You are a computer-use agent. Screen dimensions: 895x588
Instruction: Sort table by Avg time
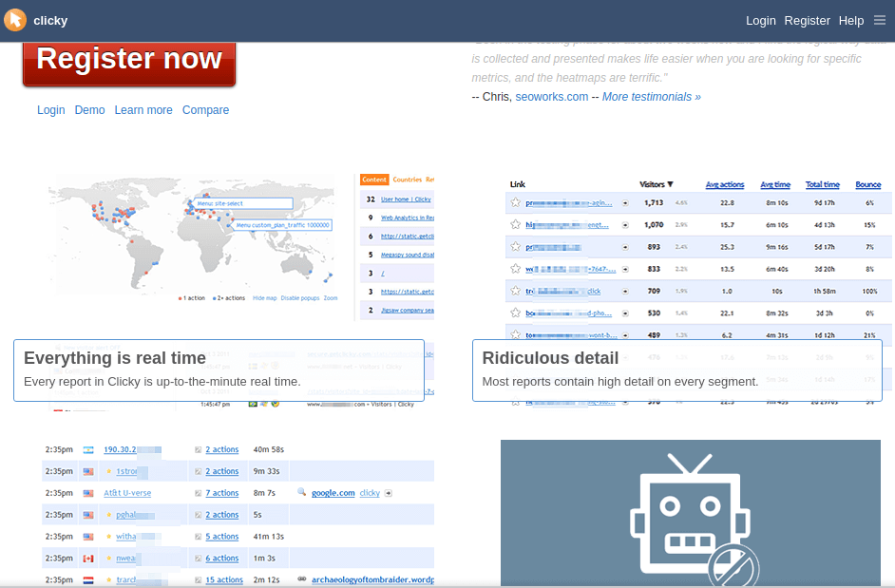click(x=775, y=184)
